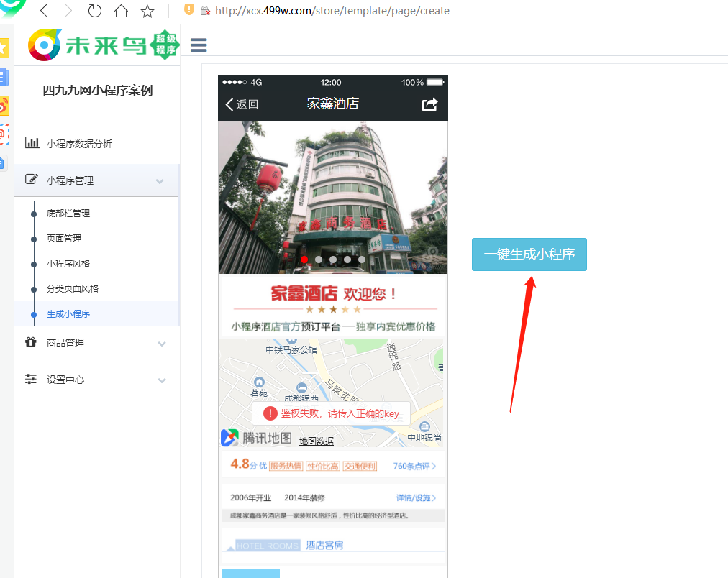
Task: Expand the 商品管理 chevron
Action: (x=162, y=344)
